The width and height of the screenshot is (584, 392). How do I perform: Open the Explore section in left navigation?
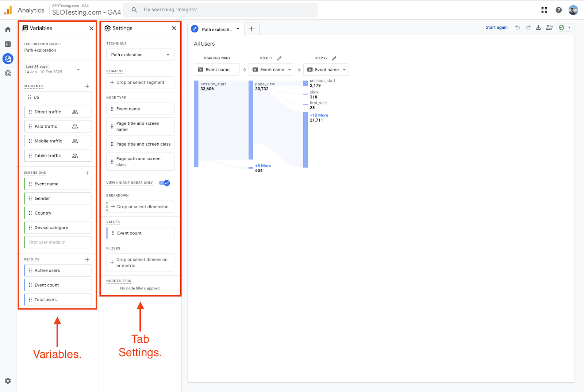(8, 58)
